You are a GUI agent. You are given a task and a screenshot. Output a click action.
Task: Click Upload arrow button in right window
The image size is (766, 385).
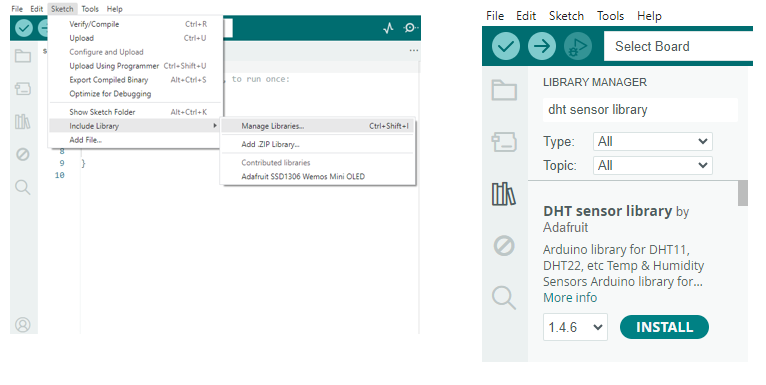(x=542, y=46)
